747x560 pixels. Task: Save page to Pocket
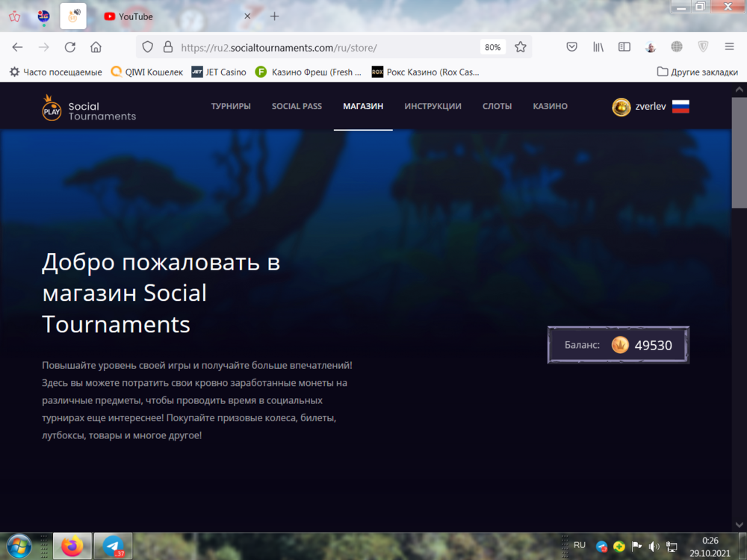[x=571, y=46]
